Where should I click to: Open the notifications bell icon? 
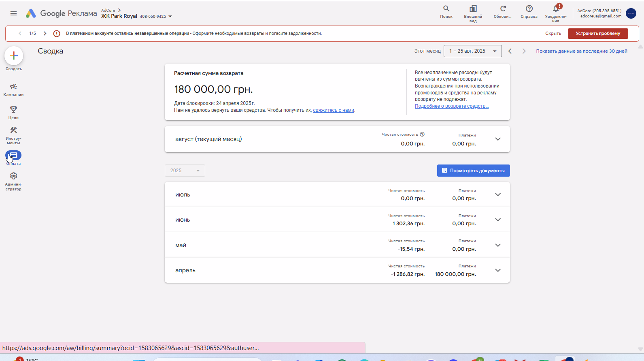pos(556,9)
